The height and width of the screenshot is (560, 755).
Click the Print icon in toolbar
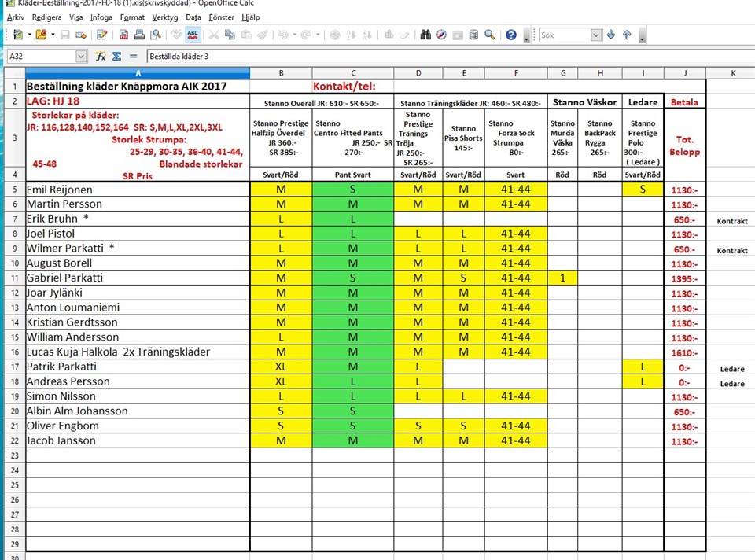tap(139, 35)
